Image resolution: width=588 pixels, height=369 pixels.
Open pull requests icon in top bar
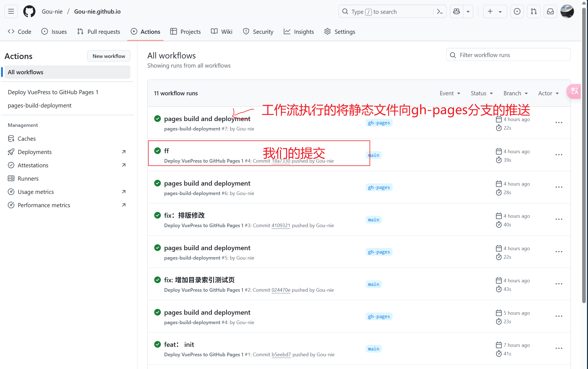(533, 11)
